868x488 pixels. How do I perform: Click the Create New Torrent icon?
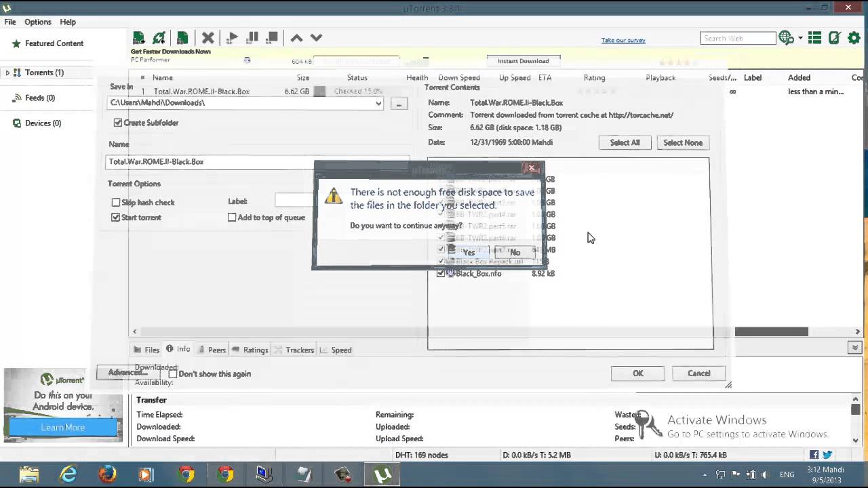[x=182, y=38]
